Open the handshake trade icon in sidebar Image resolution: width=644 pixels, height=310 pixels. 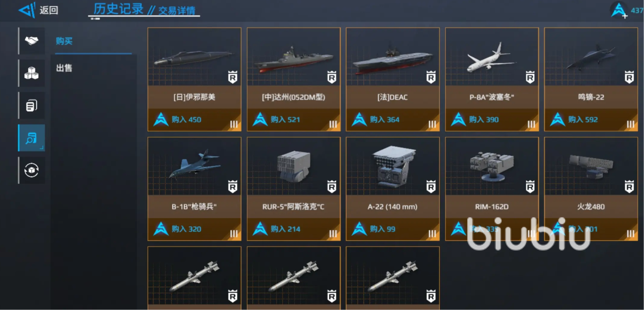(32, 41)
